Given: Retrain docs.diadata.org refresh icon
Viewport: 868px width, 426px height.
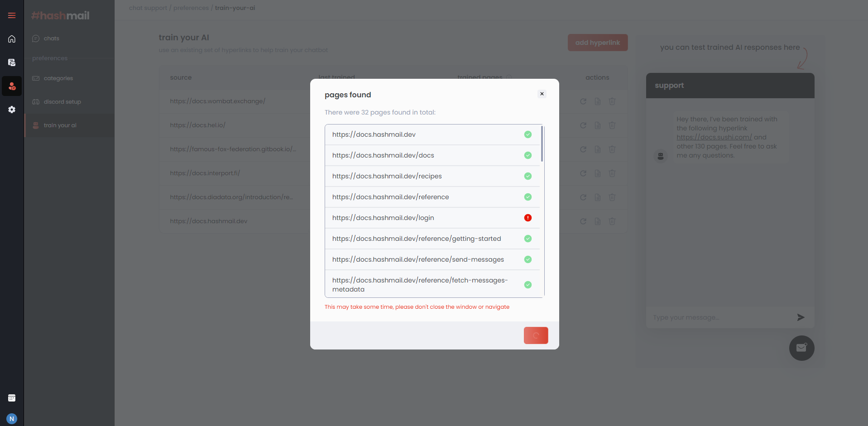Looking at the screenshot, I should (583, 197).
